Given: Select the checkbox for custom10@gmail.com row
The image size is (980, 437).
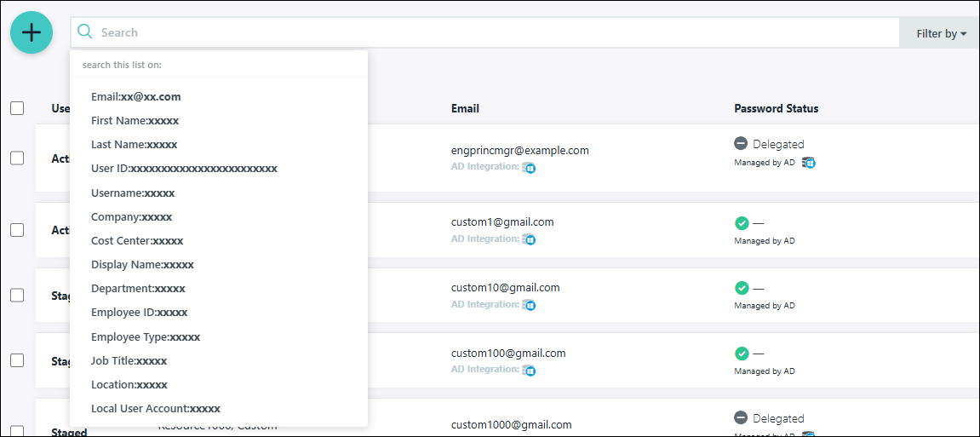Looking at the screenshot, I should pyautogui.click(x=17, y=295).
